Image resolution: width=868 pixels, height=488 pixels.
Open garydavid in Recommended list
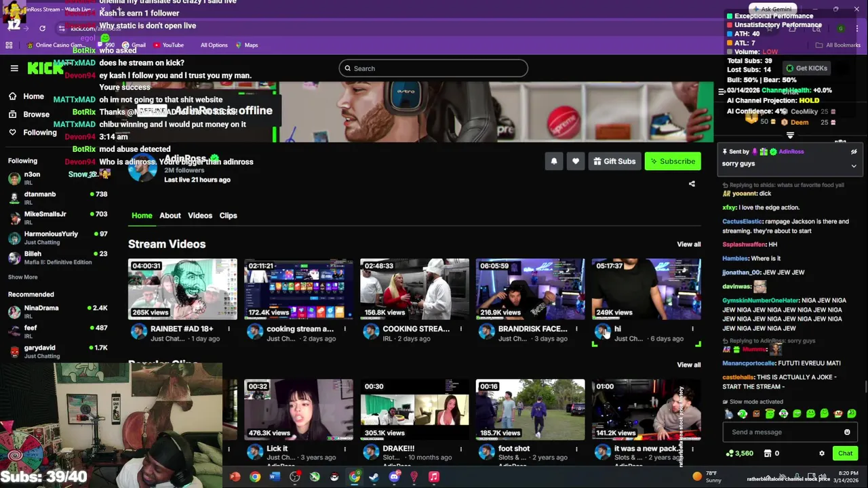coord(58,351)
